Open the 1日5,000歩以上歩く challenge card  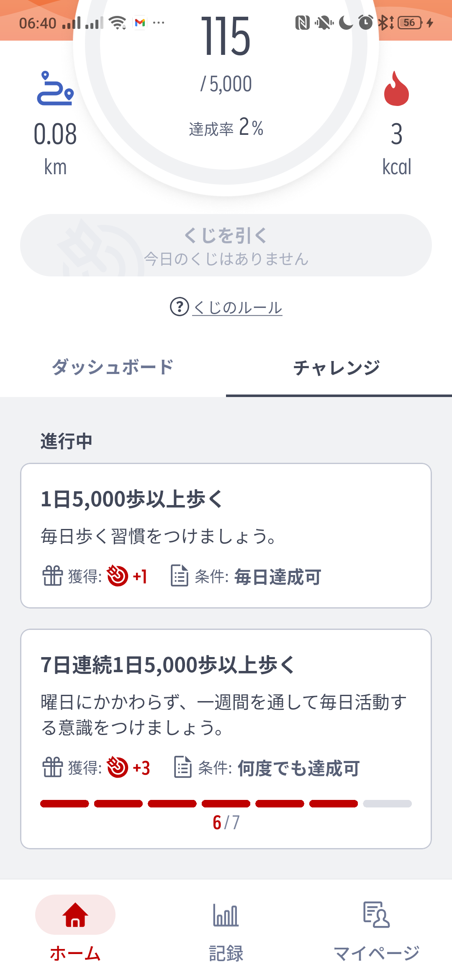point(226,535)
